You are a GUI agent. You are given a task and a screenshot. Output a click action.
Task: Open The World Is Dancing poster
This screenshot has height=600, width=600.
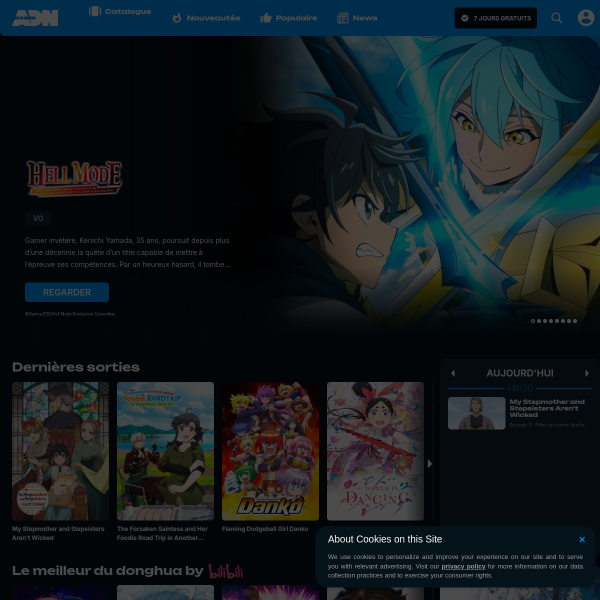tap(375, 451)
